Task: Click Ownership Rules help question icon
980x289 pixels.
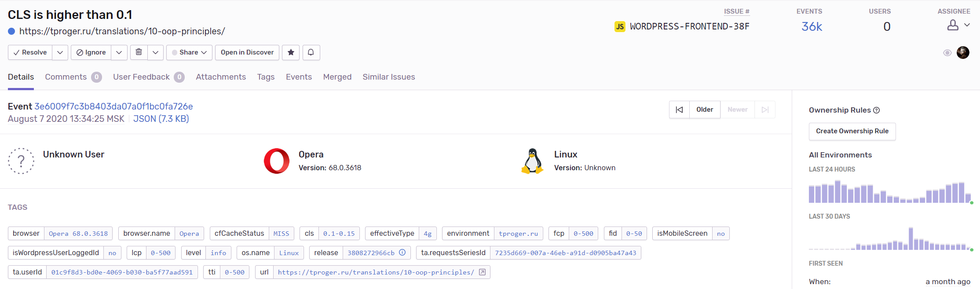Action: pyautogui.click(x=876, y=110)
